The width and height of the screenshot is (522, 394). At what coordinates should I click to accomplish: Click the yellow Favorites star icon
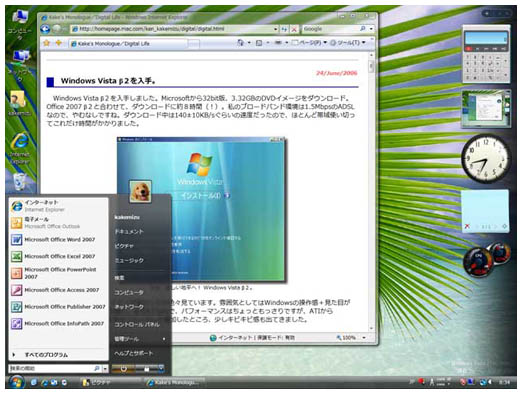click(x=46, y=43)
